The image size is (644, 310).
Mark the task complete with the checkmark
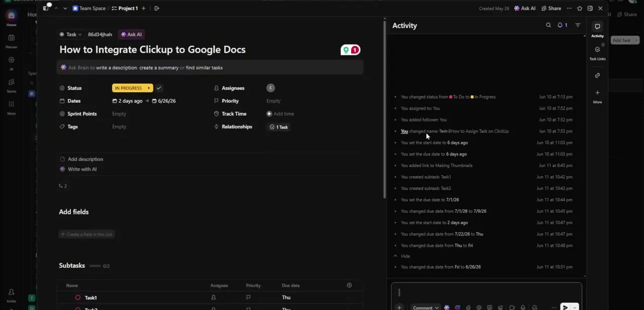158,88
